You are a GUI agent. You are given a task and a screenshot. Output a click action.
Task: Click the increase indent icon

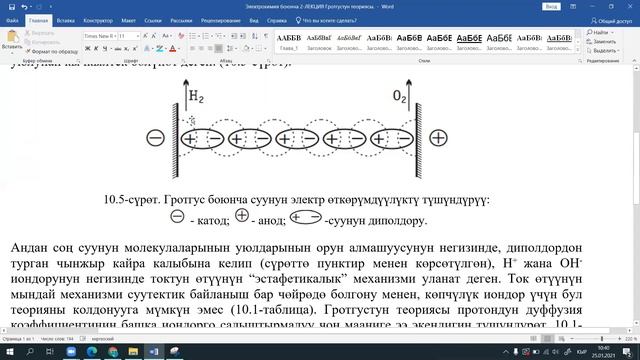pos(243,36)
